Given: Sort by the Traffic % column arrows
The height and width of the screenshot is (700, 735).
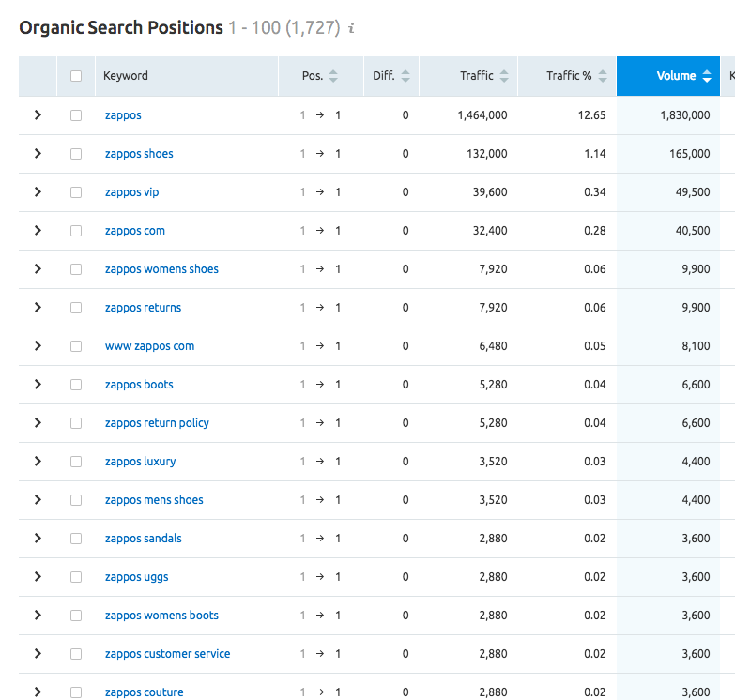Looking at the screenshot, I should pos(603,76).
